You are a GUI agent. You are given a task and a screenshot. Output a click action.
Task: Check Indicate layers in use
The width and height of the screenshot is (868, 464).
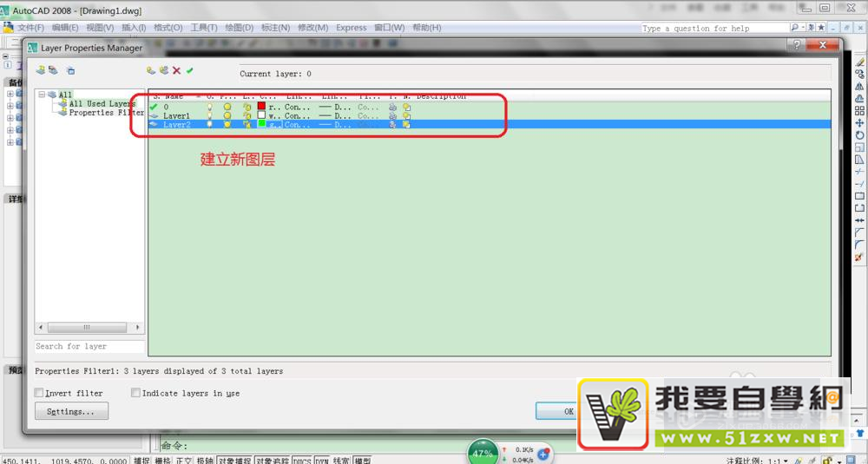click(135, 393)
